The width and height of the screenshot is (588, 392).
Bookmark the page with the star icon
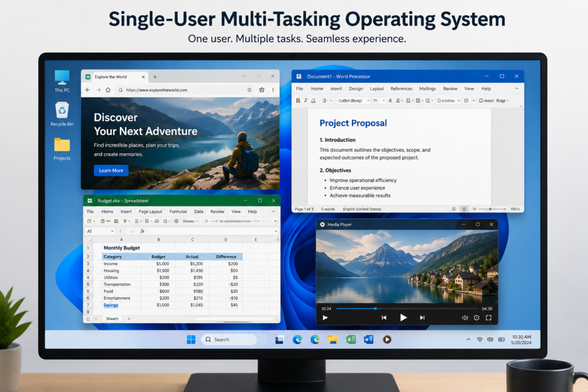[249, 90]
